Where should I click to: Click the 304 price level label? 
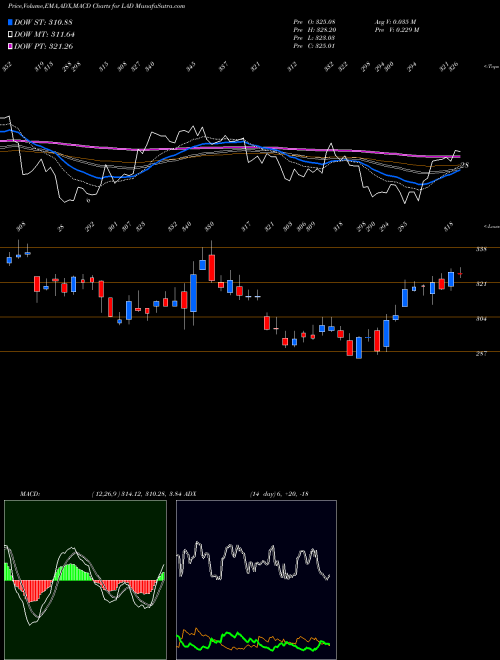[x=481, y=319]
